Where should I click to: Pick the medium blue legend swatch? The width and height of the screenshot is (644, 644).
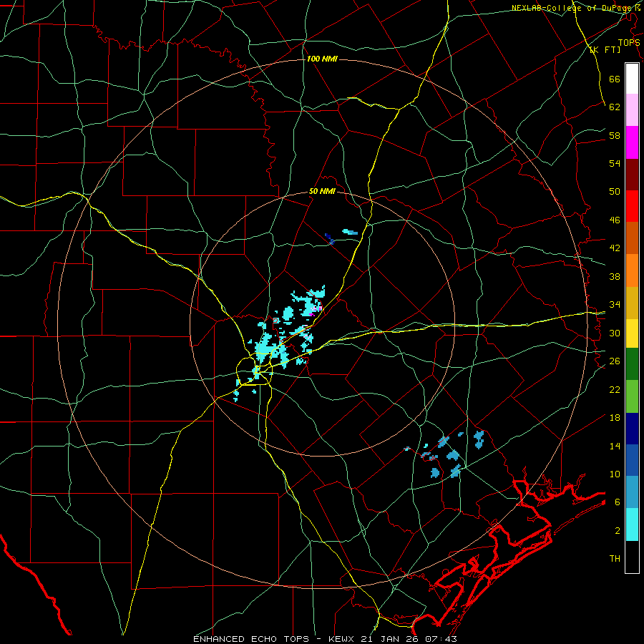coord(632,460)
